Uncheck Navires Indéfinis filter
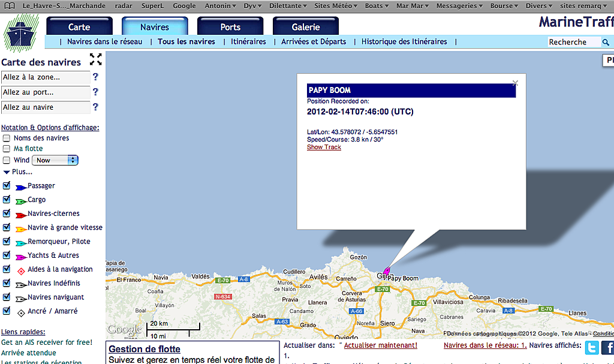Viewport: 614px width, 364px height. pyautogui.click(x=6, y=283)
